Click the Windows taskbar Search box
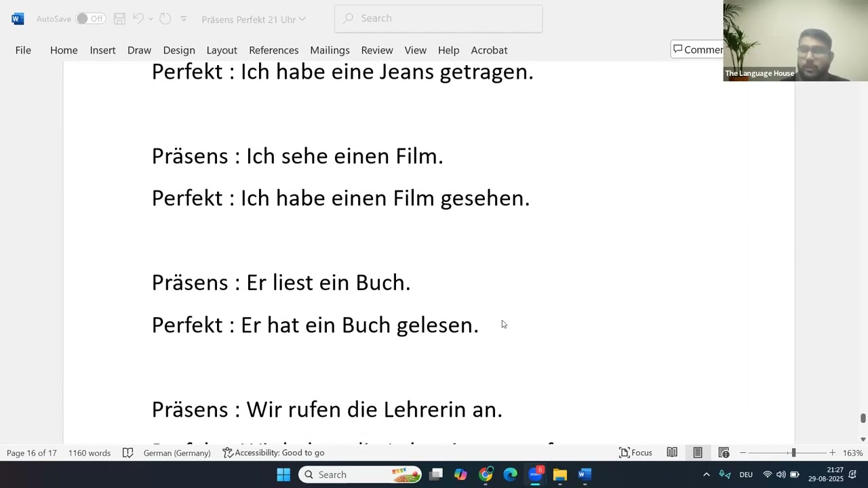The width and height of the screenshot is (868, 488). [x=360, y=474]
